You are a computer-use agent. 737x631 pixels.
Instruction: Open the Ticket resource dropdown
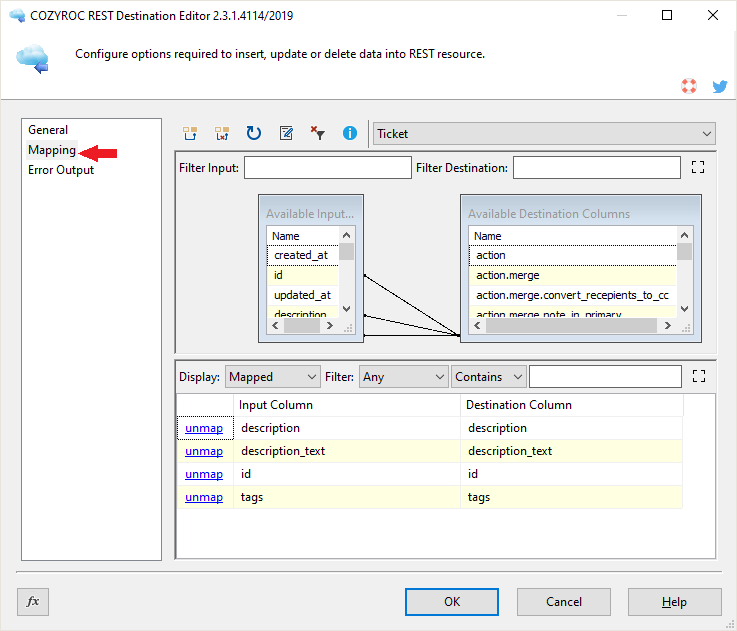[x=544, y=133]
